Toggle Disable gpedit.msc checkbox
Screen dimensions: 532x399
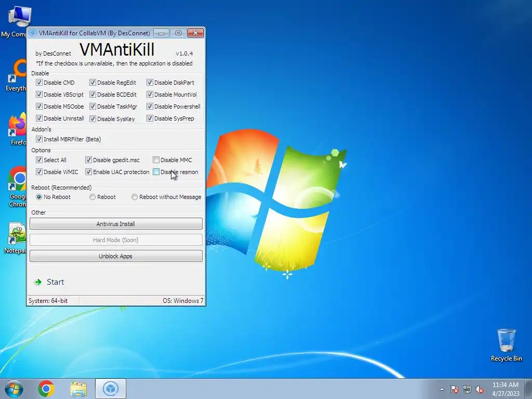coord(88,160)
